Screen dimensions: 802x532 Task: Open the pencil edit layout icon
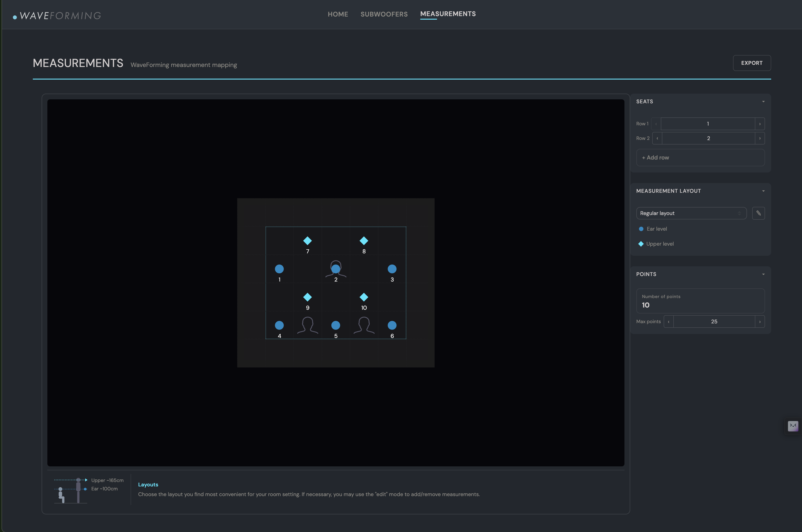(x=758, y=213)
